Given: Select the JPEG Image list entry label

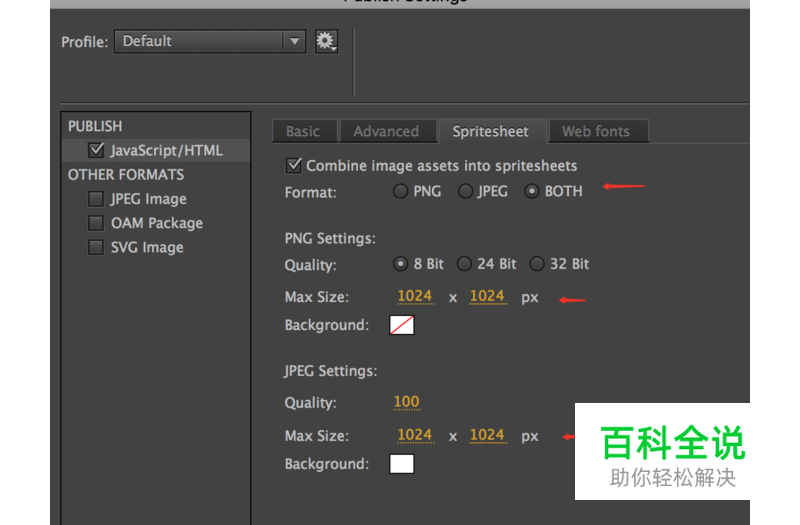Looking at the screenshot, I should [x=148, y=199].
